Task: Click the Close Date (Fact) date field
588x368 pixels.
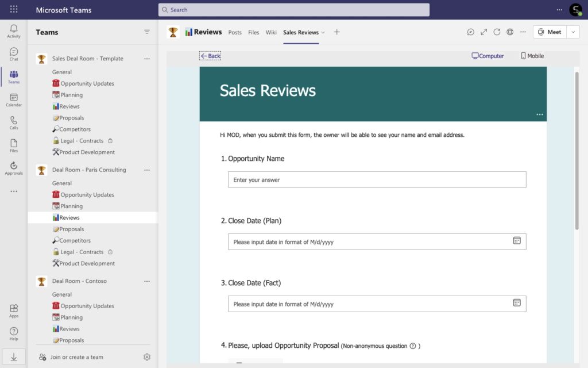Action: tap(377, 304)
